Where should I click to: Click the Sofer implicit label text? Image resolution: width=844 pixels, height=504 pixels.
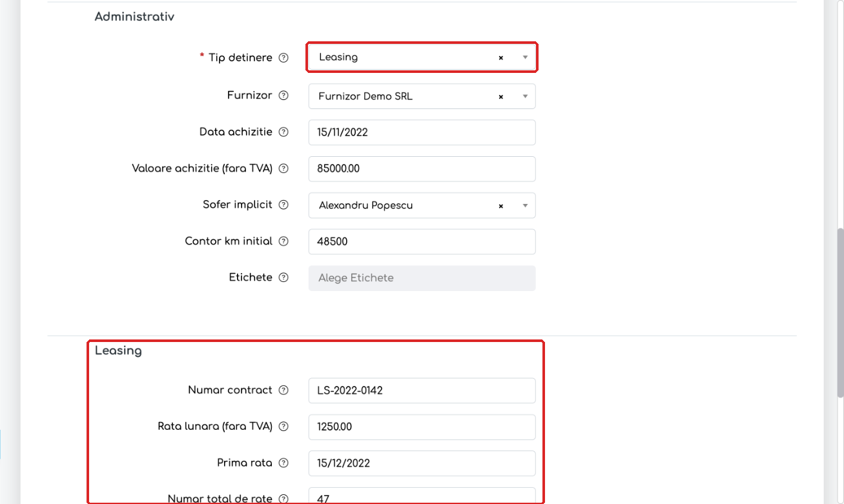tap(238, 205)
